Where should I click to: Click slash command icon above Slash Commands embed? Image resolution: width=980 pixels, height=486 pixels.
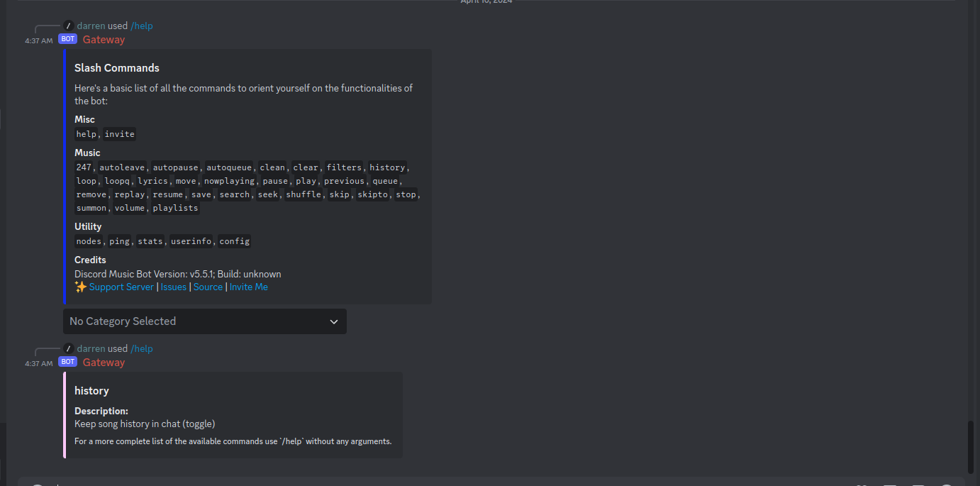tap(69, 26)
